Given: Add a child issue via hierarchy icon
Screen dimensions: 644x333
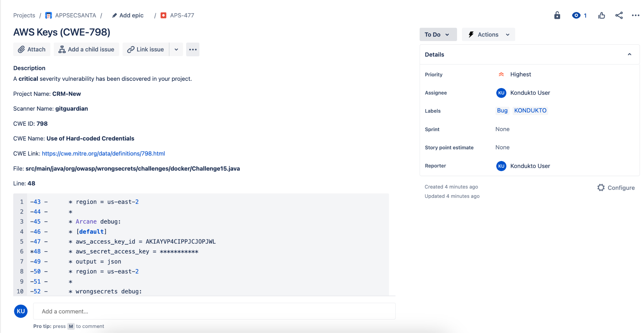Looking at the screenshot, I should pos(62,49).
